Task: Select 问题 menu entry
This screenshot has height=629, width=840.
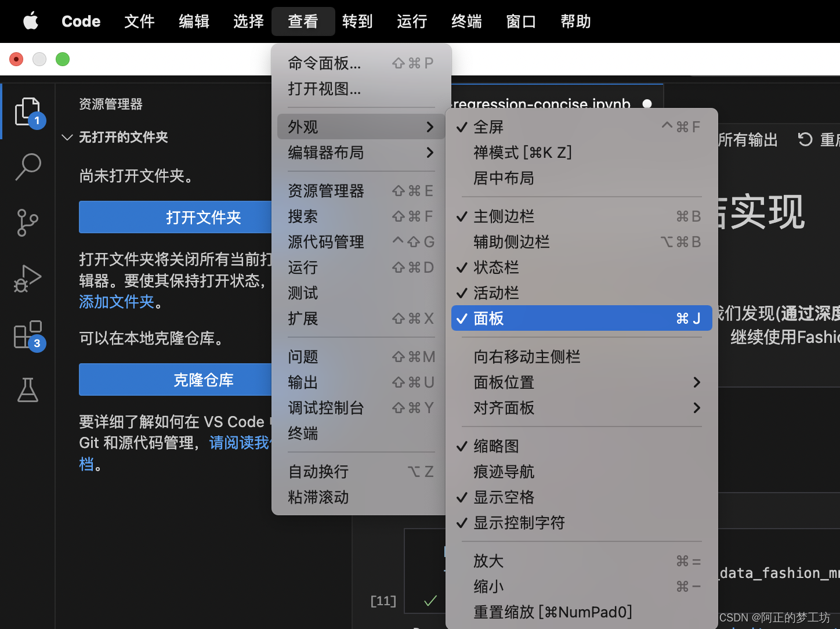Action: (361, 356)
